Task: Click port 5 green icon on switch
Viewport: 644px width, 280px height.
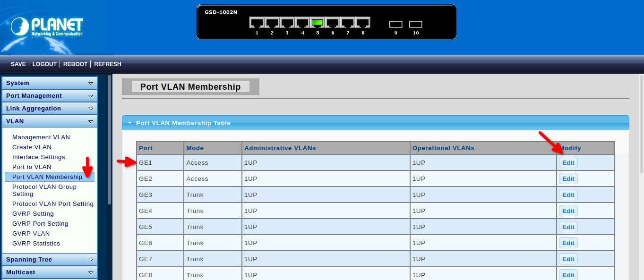Action: point(318,22)
